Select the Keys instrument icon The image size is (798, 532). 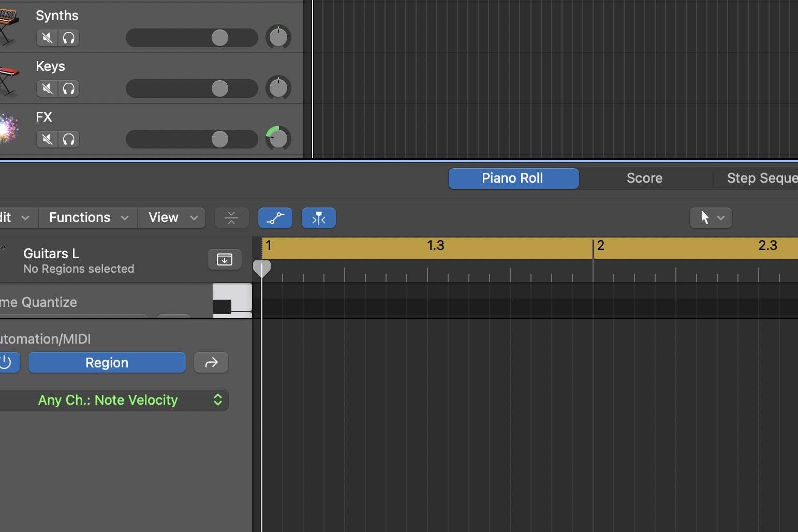(9, 81)
